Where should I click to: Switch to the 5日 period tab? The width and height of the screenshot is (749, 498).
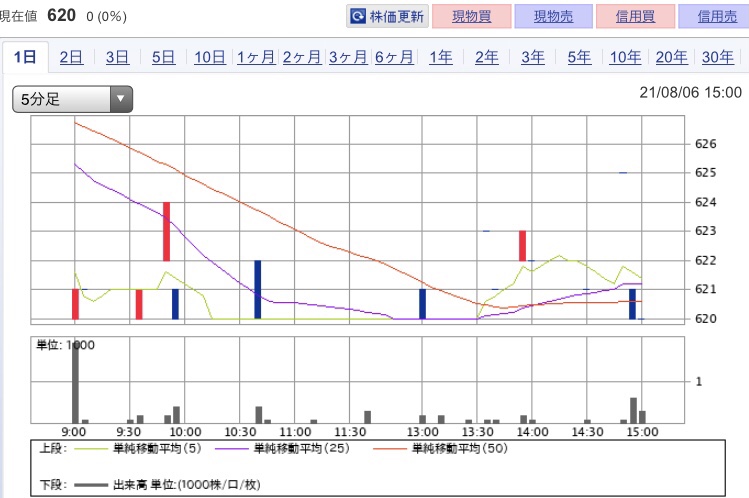coord(163,57)
